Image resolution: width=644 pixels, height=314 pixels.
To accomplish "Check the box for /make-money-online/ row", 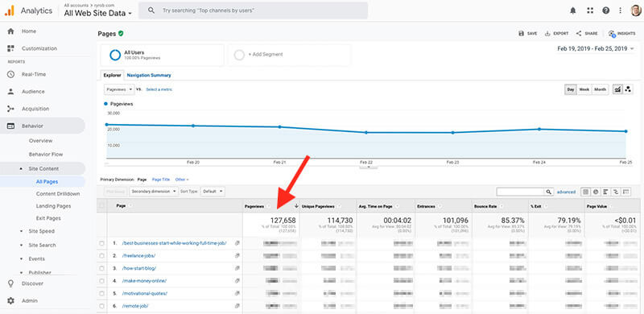I will pyautogui.click(x=102, y=281).
